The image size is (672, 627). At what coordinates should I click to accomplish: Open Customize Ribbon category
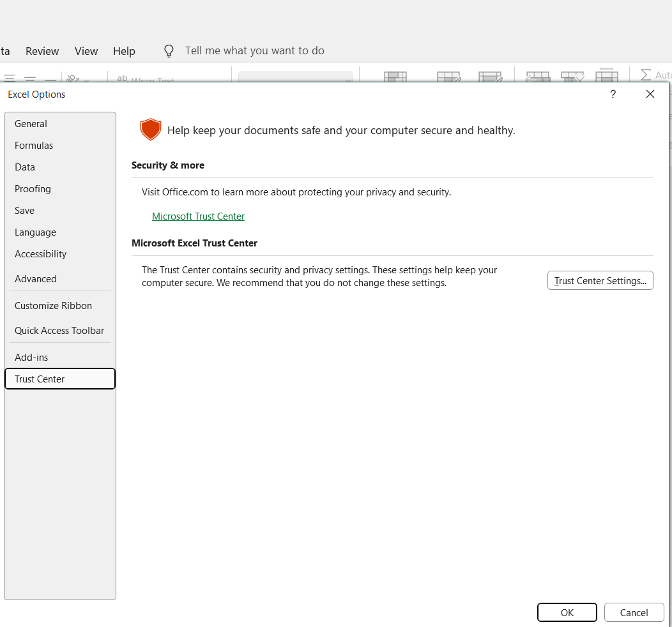[x=60, y=306]
